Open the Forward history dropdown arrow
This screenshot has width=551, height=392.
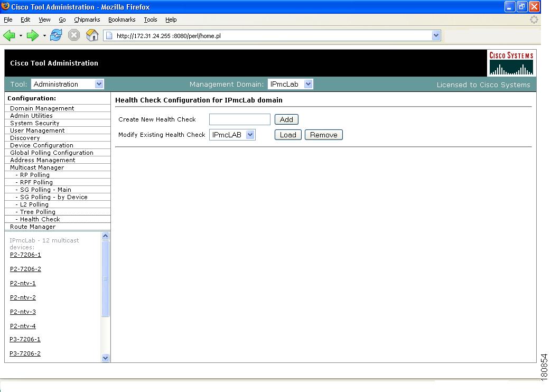pyautogui.click(x=44, y=35)
